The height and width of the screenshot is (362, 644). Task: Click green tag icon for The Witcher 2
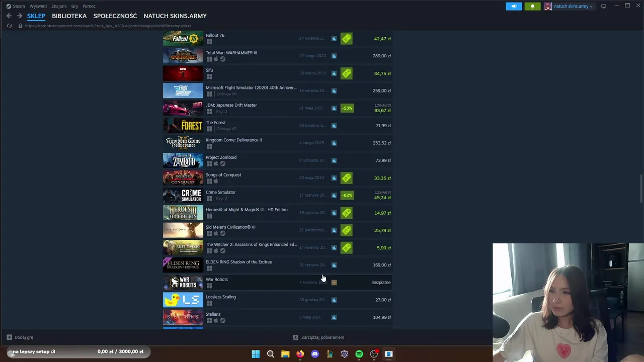(346, 247)
